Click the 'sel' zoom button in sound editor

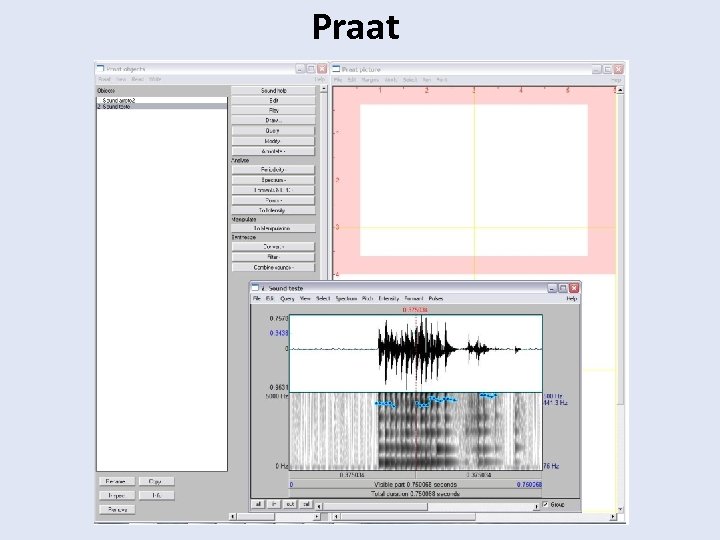306,504
